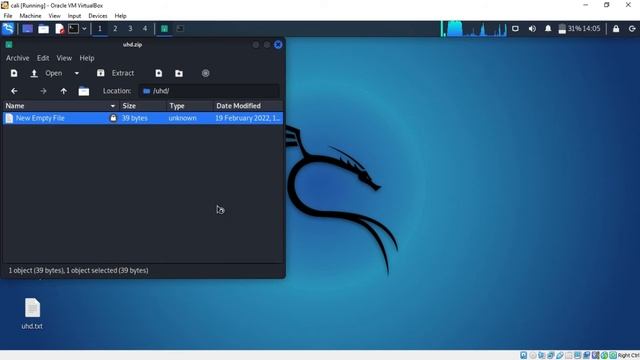Viewport: 640px width, 360px height.
Task: Select the uhd.zip archive taskbar button
Action: coord(164,29)
